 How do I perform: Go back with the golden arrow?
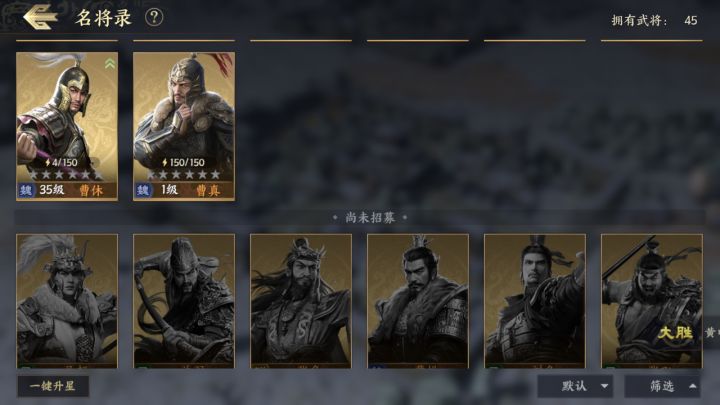coord(40,17)
